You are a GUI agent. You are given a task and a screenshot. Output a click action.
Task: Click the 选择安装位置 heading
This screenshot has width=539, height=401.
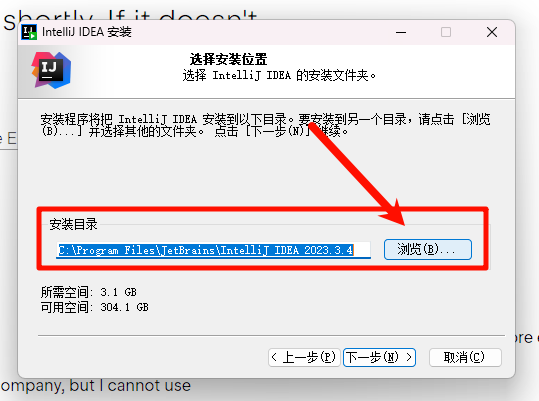[x=228, y=59]
